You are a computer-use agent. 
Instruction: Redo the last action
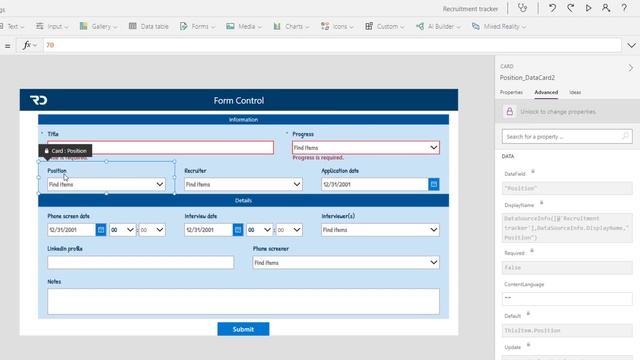(x=571, y=8)
